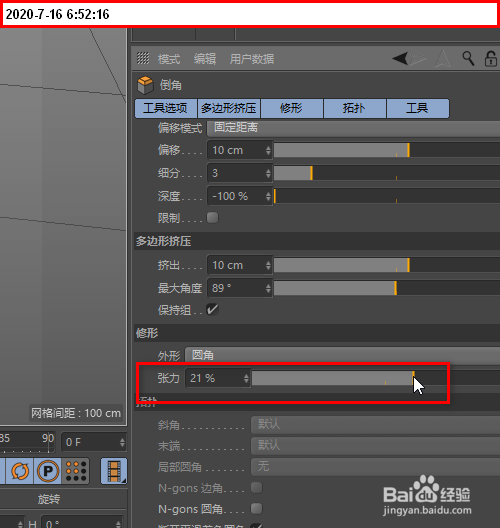Click the 深度 slider bar
This screenshot has width=500, height=528.
[387, 196]
